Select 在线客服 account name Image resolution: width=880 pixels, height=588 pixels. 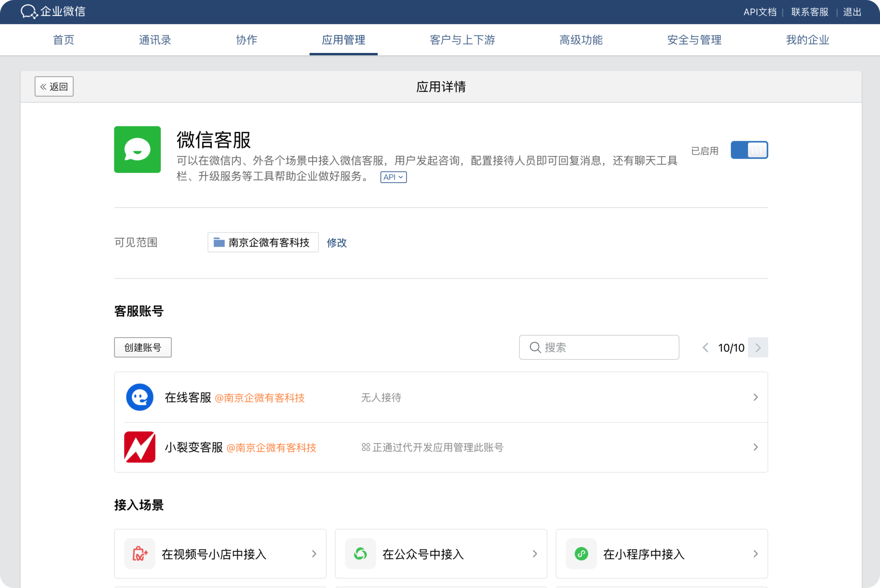188,398
